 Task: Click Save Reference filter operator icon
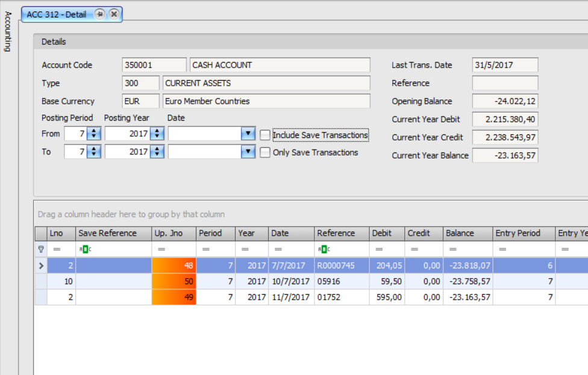[x=84, y=248]
